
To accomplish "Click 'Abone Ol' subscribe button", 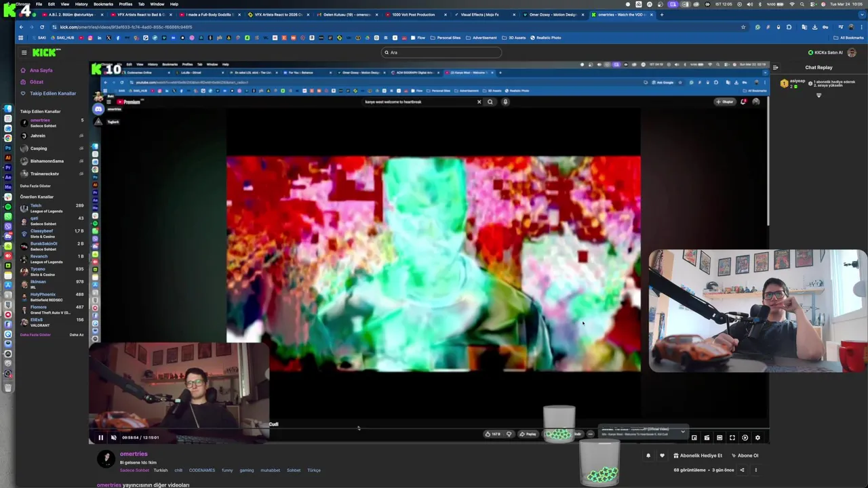I will [x=744, y=455].
